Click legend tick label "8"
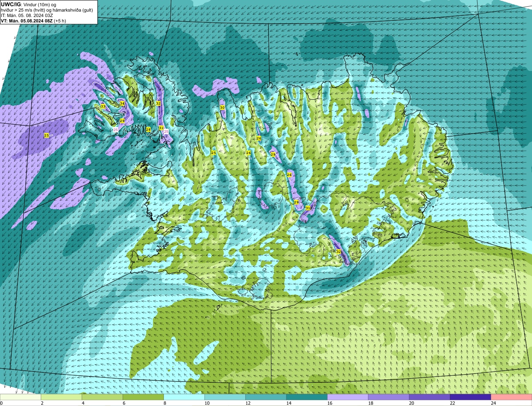Viewport: 532px width, 406px height. pos(164,403)
